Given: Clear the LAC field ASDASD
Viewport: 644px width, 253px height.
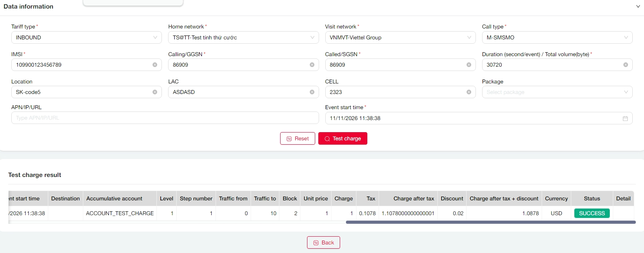Looking at the screenshot, I should [312, 92].
